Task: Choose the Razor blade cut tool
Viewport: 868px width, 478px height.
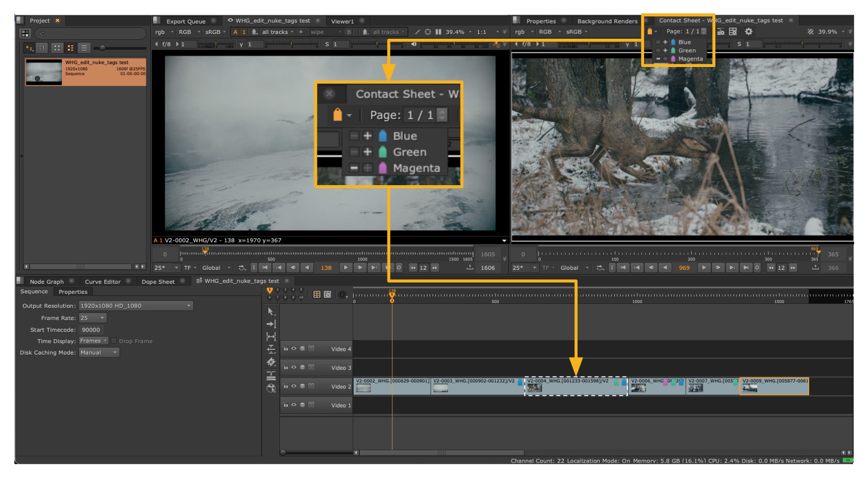Action: pyautogui.click(x=271, y=362)
